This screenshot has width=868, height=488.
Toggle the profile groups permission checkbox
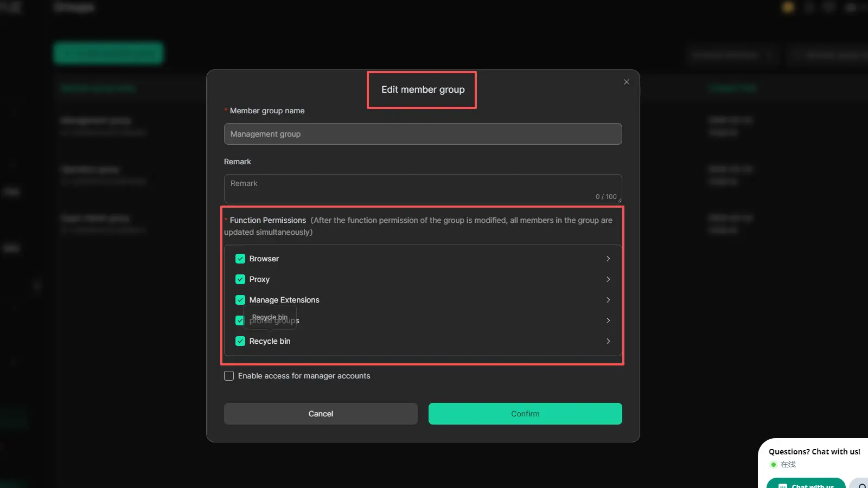(240, 320)
